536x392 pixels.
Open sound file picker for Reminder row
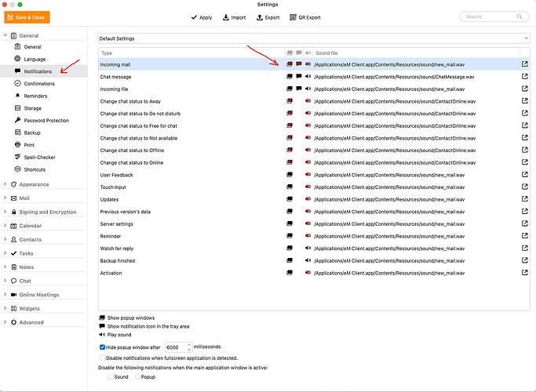525,236
